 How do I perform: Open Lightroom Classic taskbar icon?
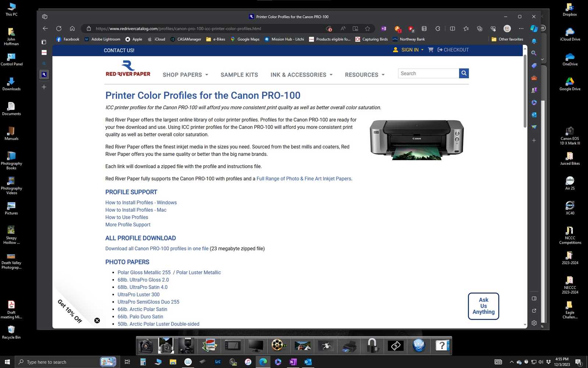[x=218, y=362]
